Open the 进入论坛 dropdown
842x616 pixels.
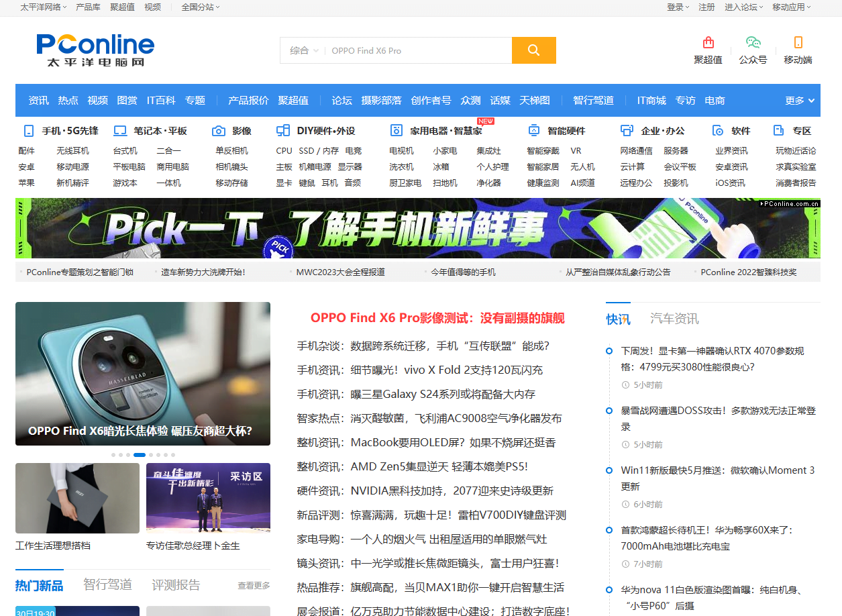744,7
